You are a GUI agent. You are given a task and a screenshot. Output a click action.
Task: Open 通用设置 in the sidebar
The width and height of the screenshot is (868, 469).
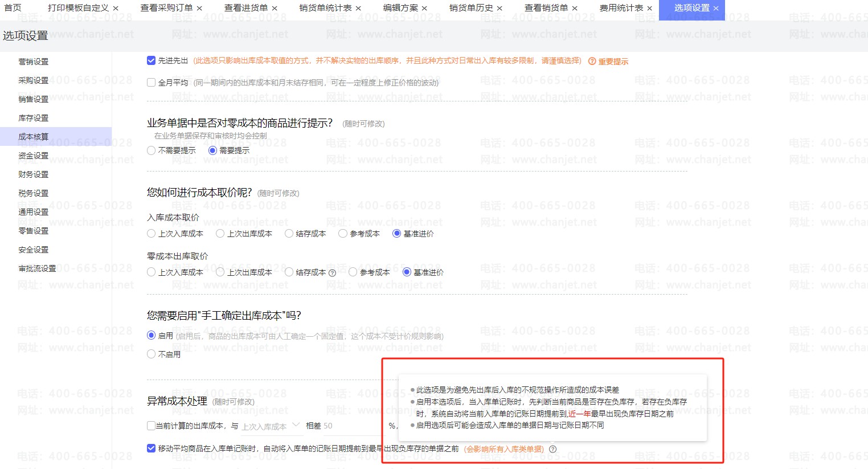[34, 212]
